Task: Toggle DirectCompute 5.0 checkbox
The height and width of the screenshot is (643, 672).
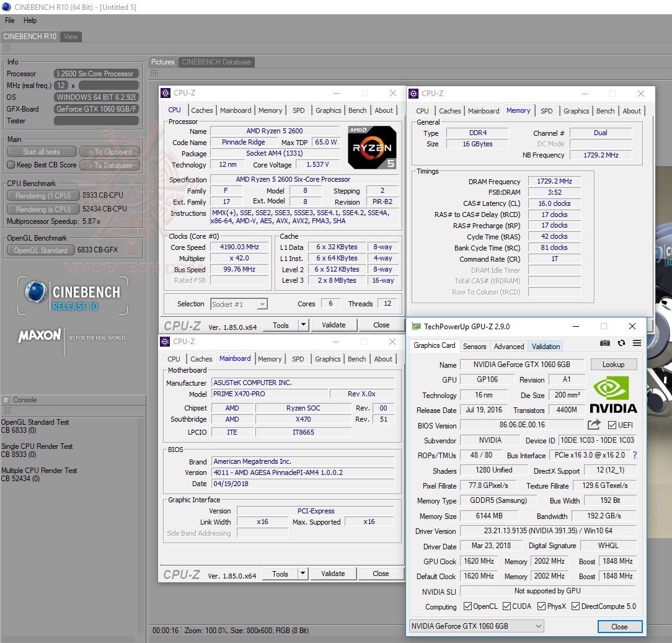Action: tap(575, 606)
